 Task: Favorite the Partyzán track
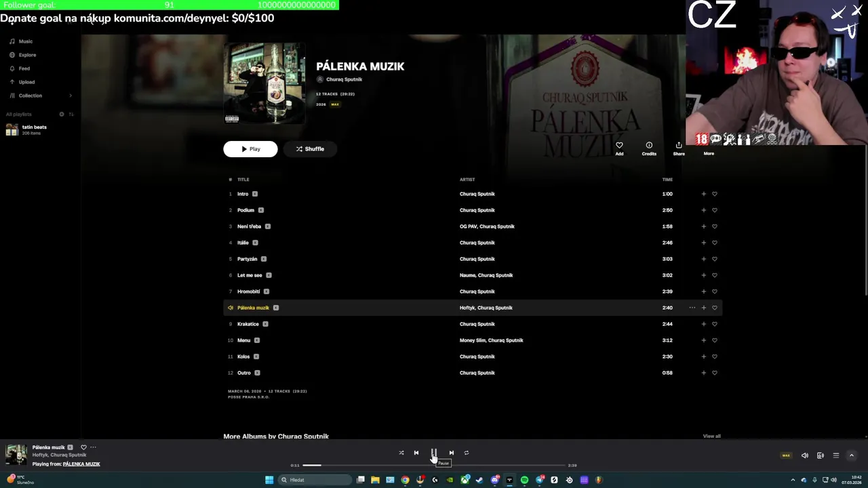tap(714, 259)
